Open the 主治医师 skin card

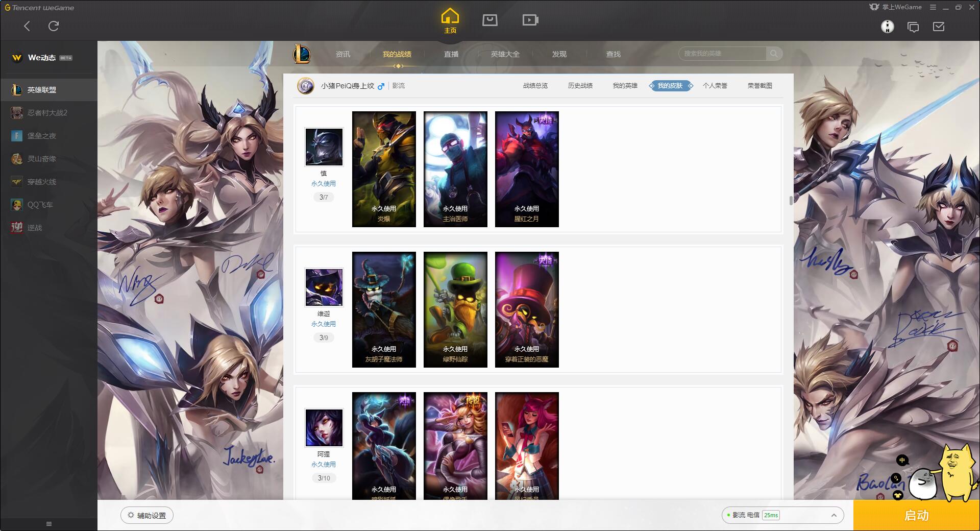(x=455, y=169)
